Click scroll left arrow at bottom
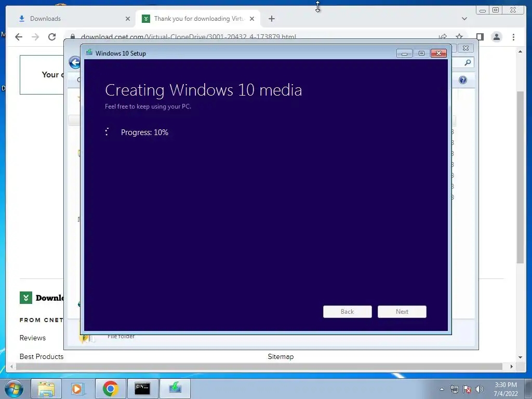 (11, 366)
